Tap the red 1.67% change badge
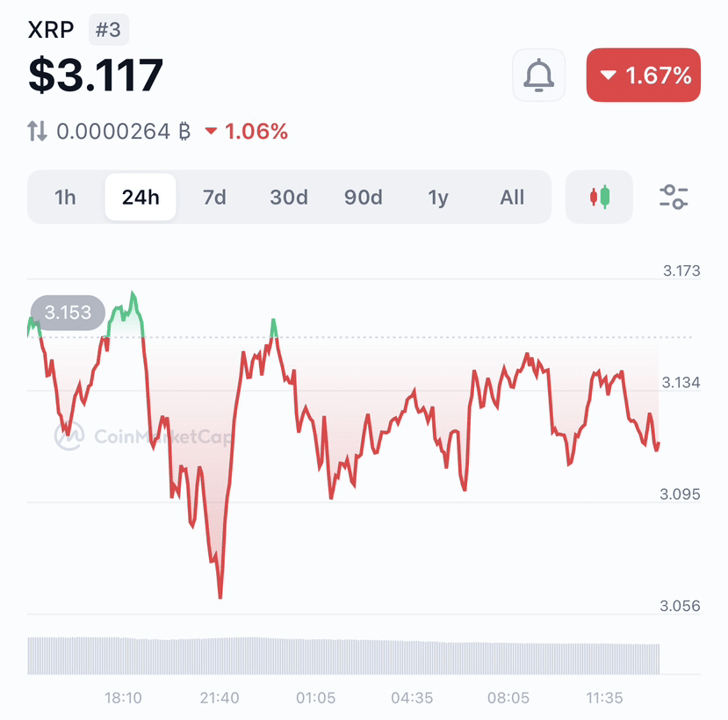The height and width of the screenshot is (720, 728). point(644,76)
